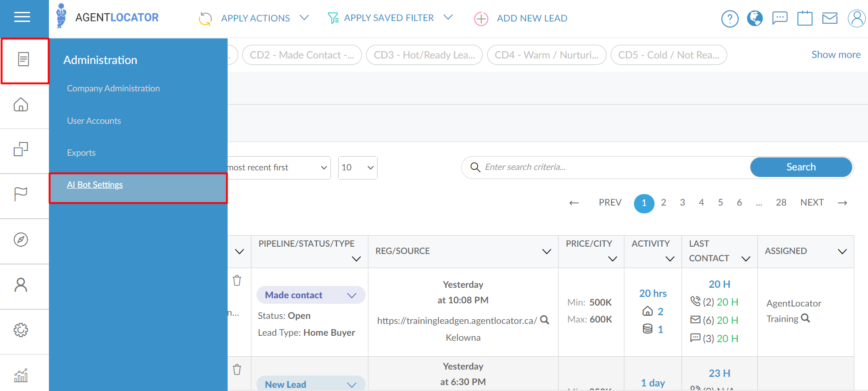Click the phone calls icon in Last Contact
868x391 pixels.
pyautogui.click(x=695, y=301)
